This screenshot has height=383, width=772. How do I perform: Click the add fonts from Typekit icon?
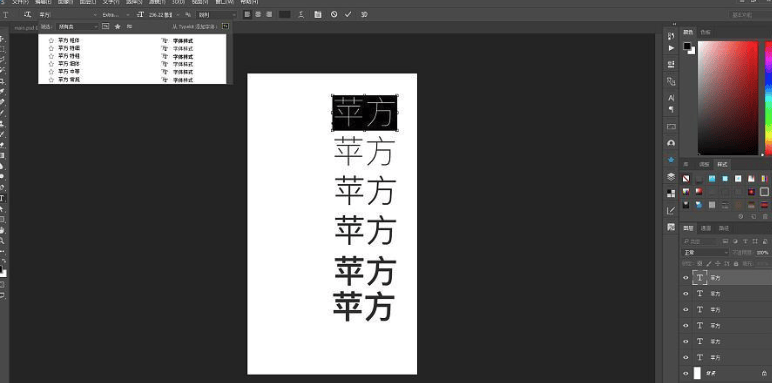coord(225,26)
